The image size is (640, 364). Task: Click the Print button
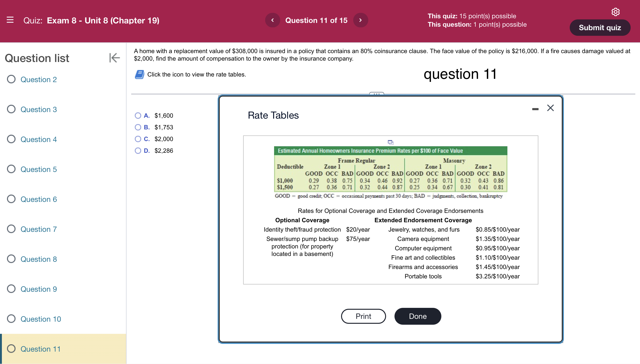coord(363,316)
